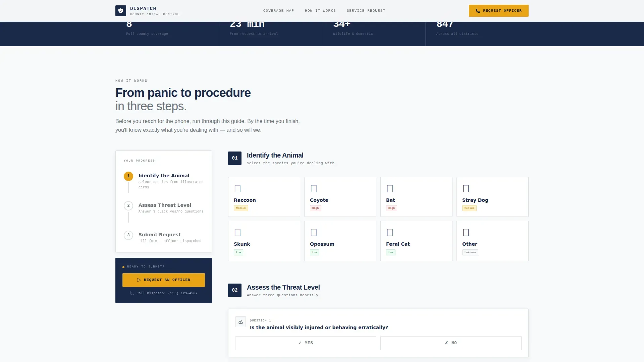Select the Feral Cat species card

point(416,241)
